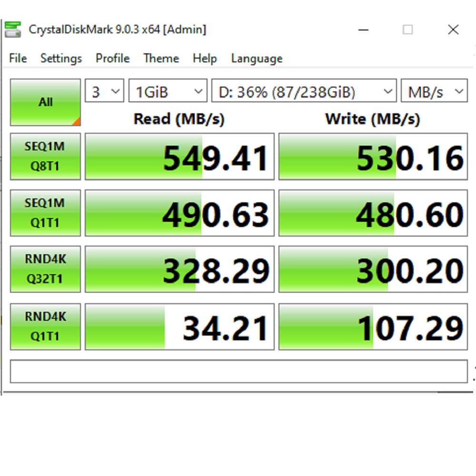
Task: Click the 549.41 sequential read result
Action: click(179, 156)
